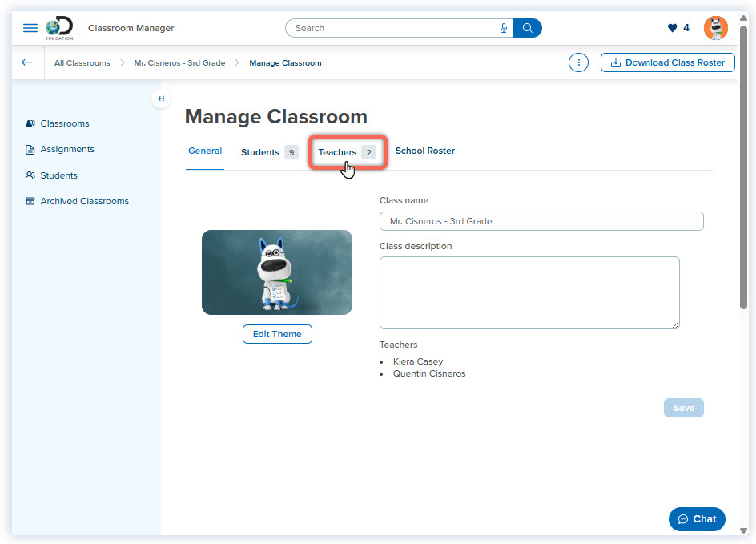Go back via All Classrooms breadcrumb
The height and width of the screenshot is (544, 756).
(x=82, y=62)
